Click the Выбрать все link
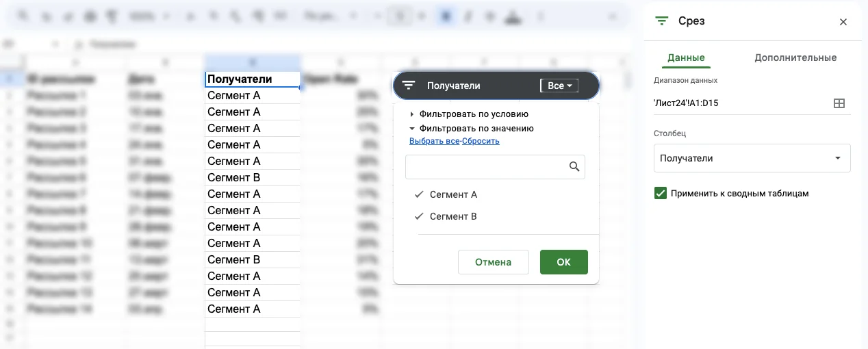 click(434, 141)
